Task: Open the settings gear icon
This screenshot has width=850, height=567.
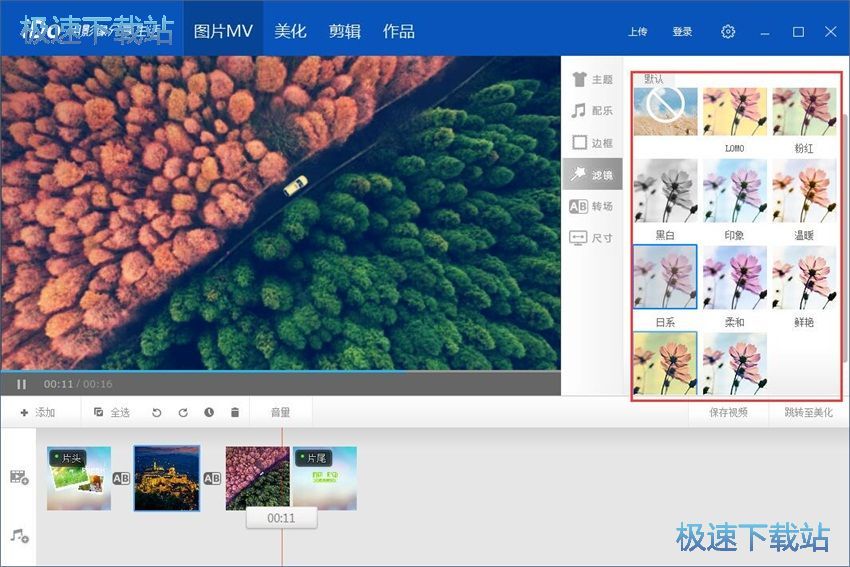Action: coord(728,31)
